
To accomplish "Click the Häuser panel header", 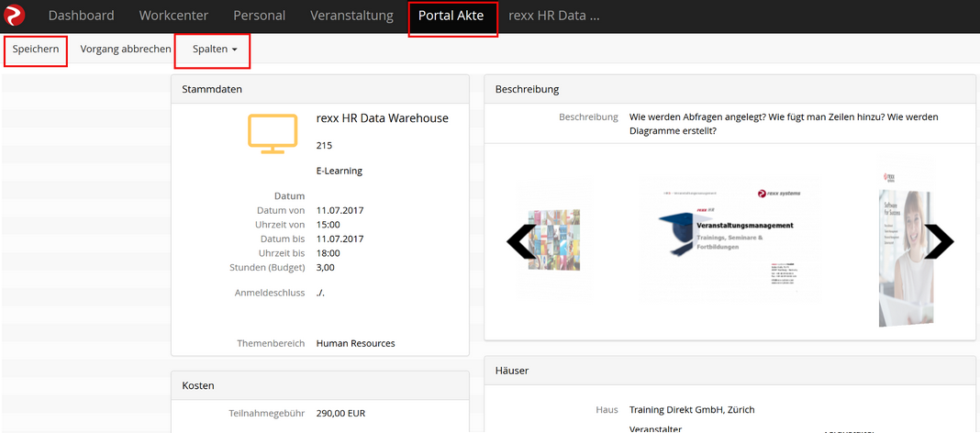I will (x=730, y=371).
